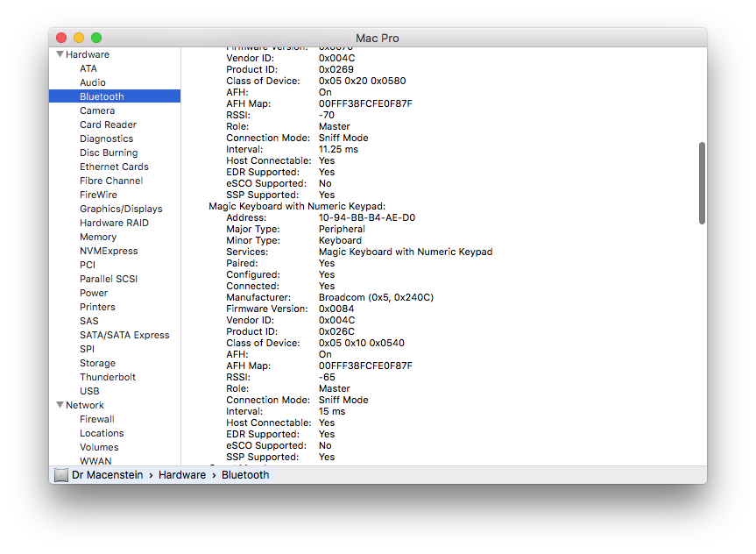Select SAS in the sidebar

tap(88, 321)
